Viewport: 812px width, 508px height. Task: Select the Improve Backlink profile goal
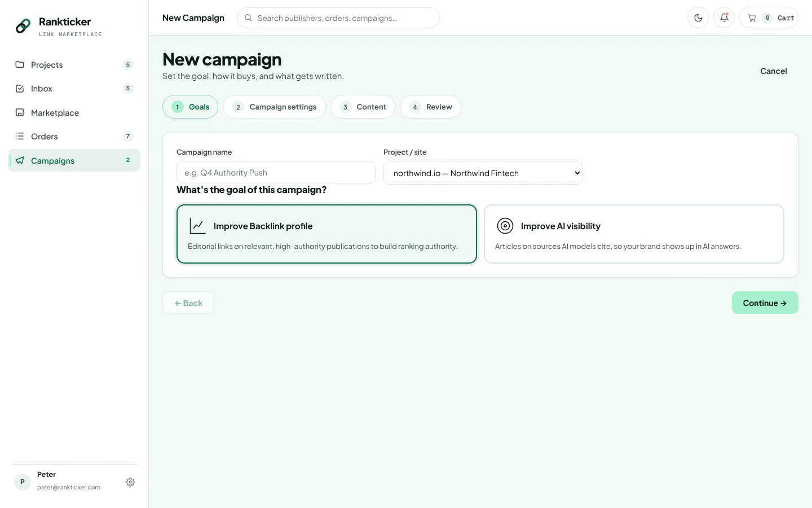tap(326, 234)
